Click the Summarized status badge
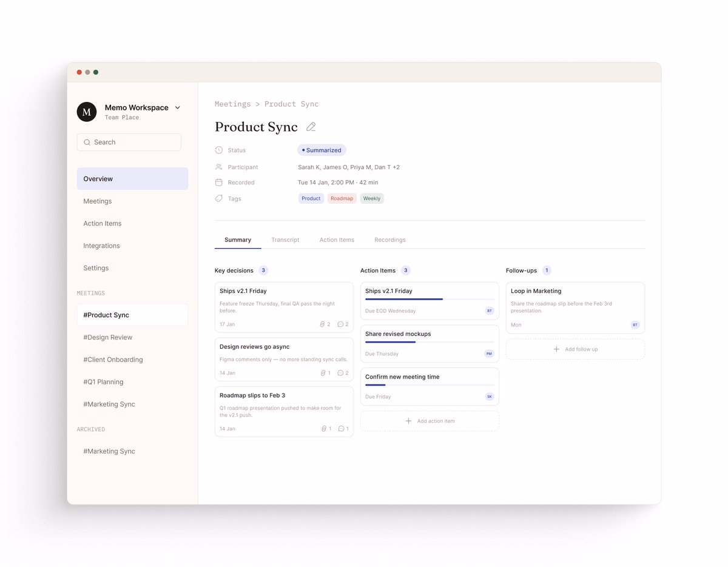The image size is (728, 567). click(x=322, y=150)
